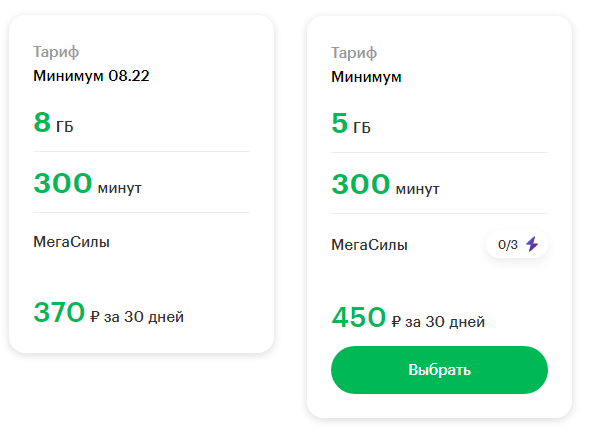
Task: Click the 8 ГБ data allowance
Action: (53, 122)
